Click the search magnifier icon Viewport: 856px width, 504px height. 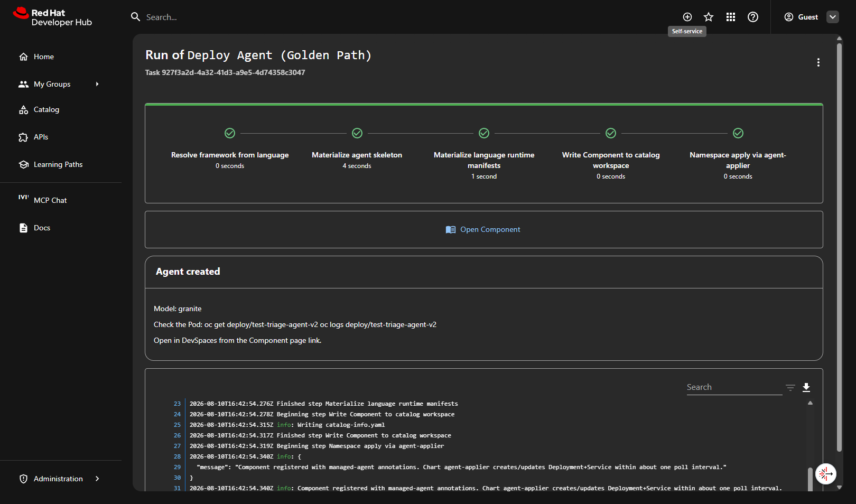point(136,17)
